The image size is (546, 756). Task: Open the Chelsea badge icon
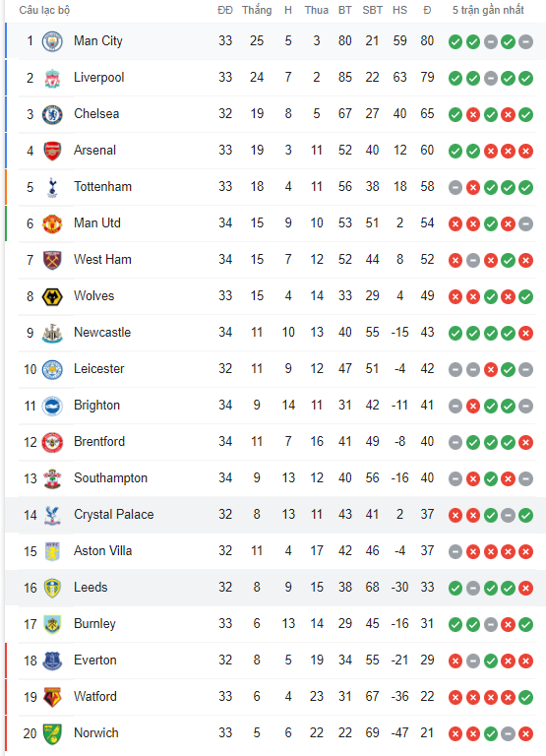52,114
